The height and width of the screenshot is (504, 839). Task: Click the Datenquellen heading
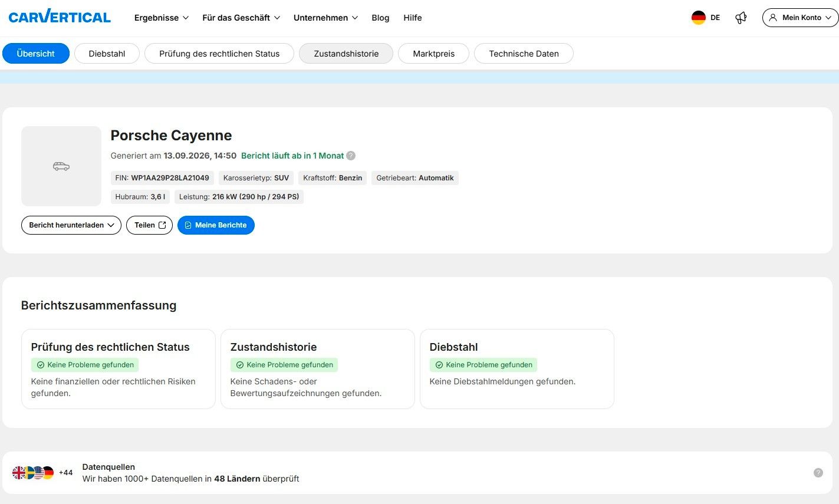click(x=108, y=467)
